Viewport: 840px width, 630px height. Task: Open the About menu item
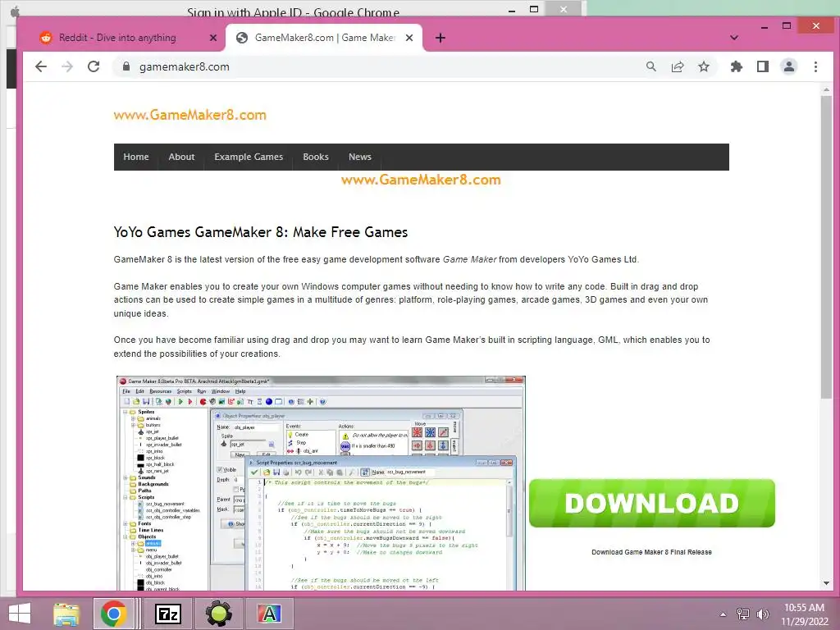click(181, 157)
